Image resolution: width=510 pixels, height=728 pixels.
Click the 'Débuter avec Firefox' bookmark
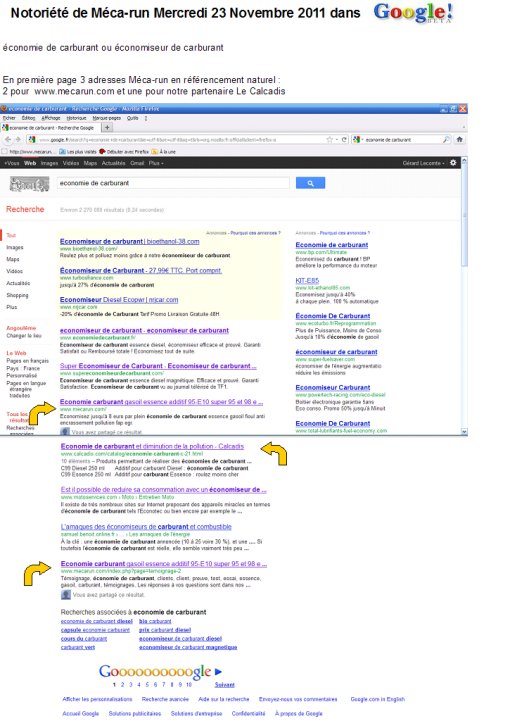pos(124,151)
